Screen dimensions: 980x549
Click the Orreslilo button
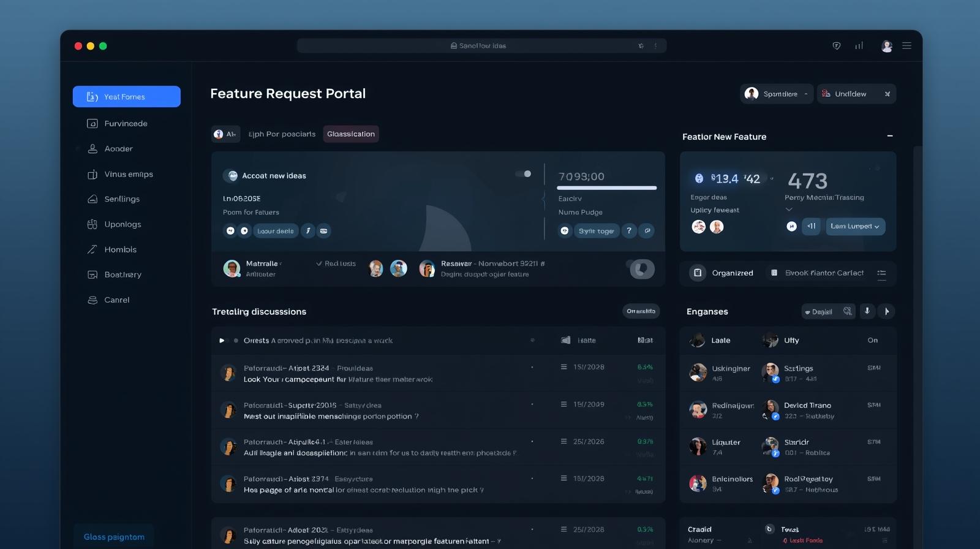coord(641,311)
